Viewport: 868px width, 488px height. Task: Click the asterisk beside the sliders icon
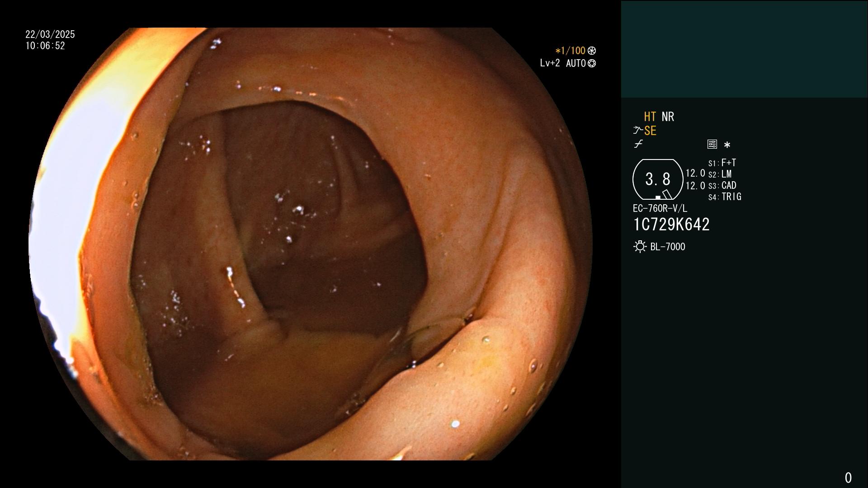tap(727, 145)
